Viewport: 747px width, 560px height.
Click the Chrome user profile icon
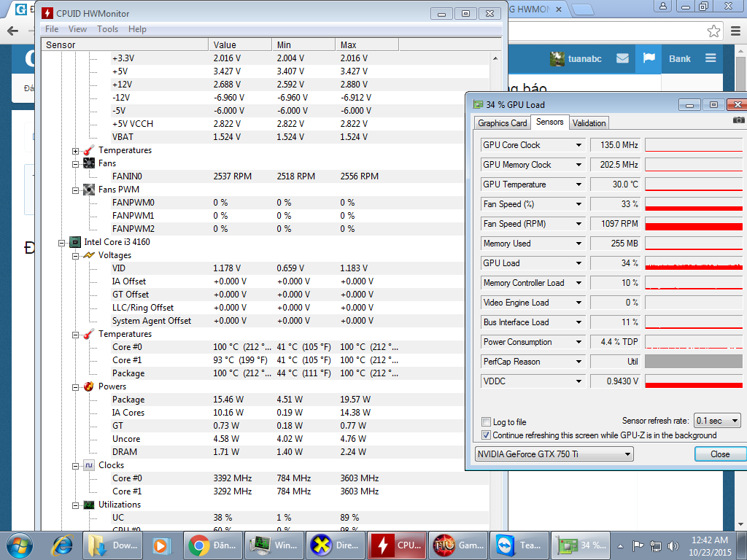[x=662, y=7]
